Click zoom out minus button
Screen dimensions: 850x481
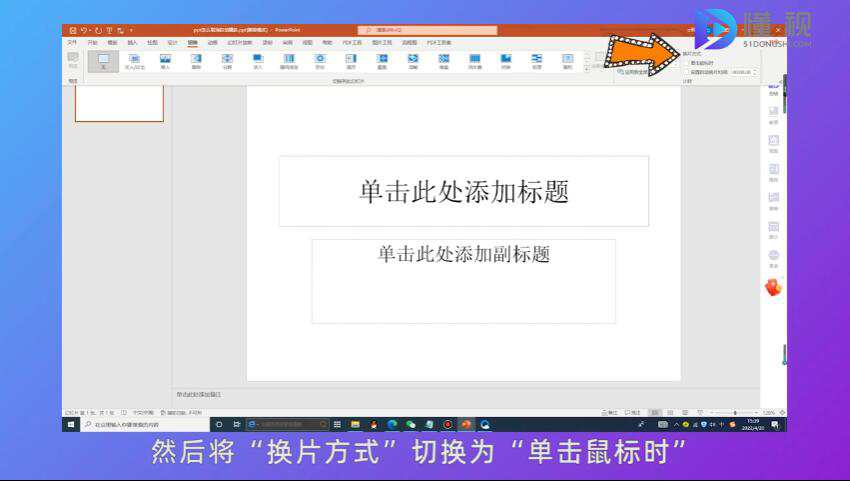[711, 413]
